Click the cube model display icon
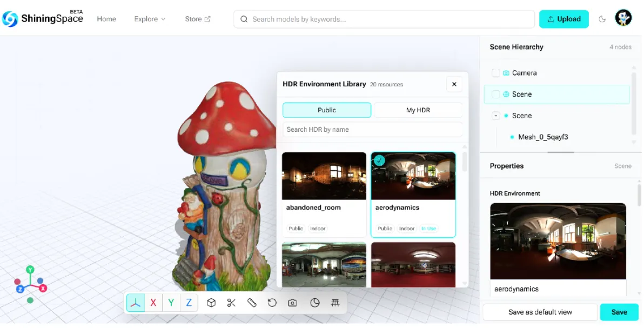644x328 pixels. click(211, 303)
